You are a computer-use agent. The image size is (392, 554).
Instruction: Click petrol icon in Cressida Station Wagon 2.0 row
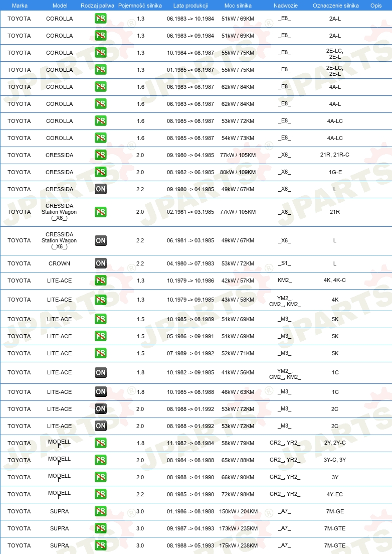pos(101,212)
